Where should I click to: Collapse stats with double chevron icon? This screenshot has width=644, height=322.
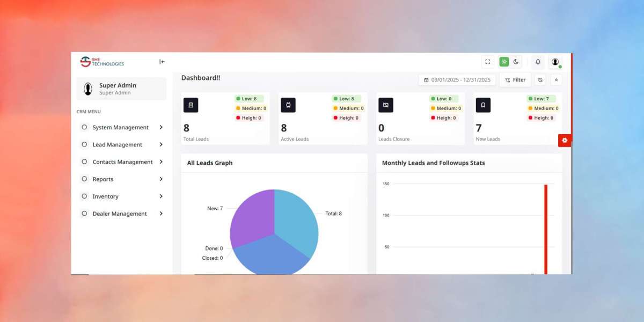(x=557, y=80)
